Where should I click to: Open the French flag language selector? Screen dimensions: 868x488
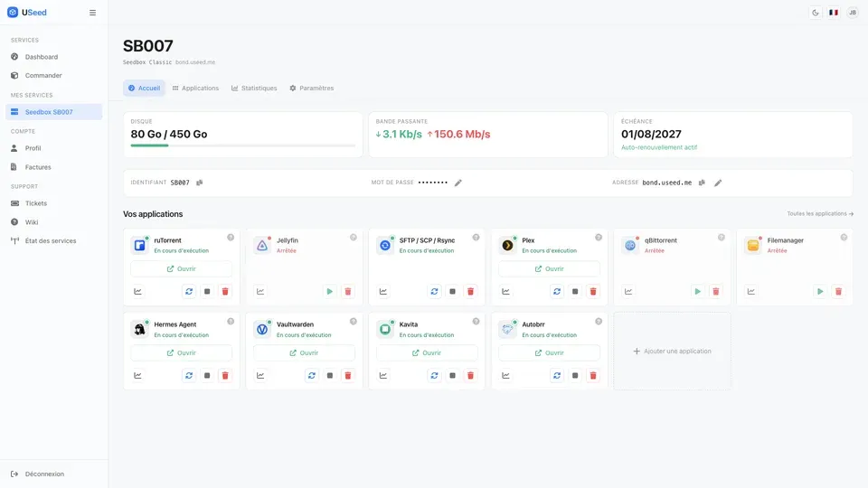pyautogui.click(x=834, y=12)
